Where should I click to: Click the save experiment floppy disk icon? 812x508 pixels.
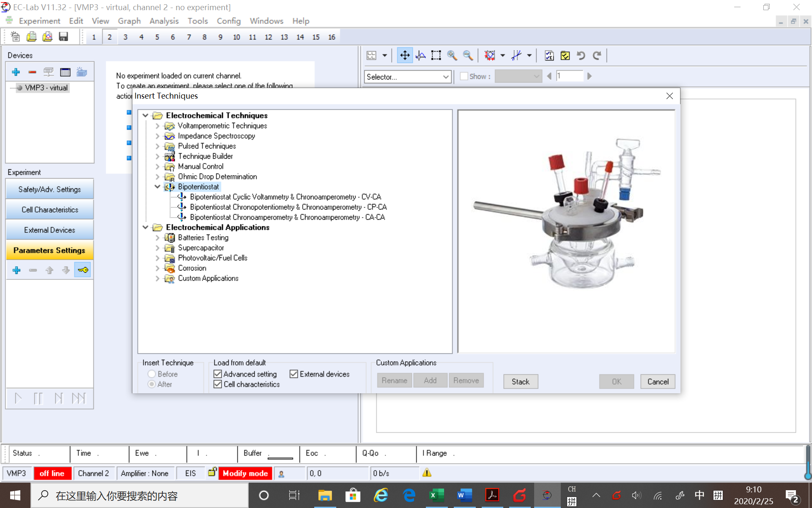click(63, 37)
